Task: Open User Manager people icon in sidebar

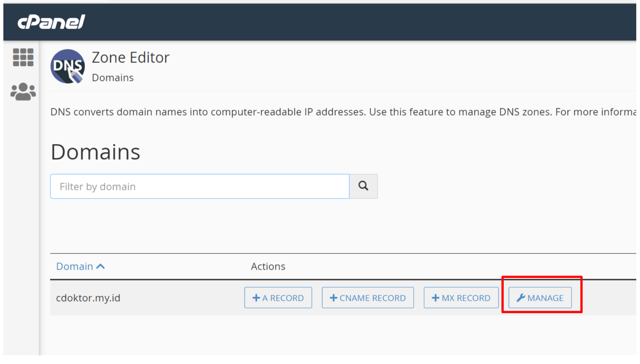Action: click(23, 92)
